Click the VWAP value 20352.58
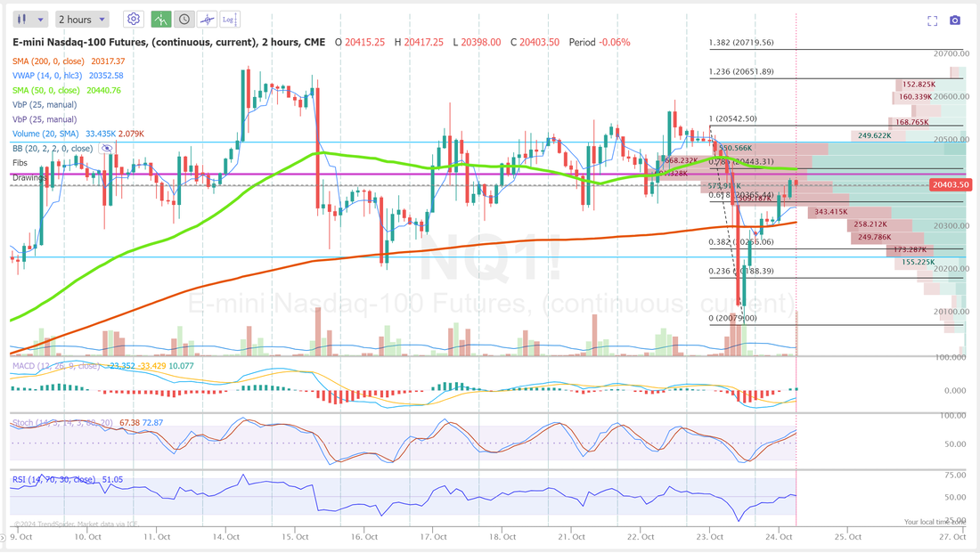This screenshot has width=980, height=553. (x=106, y=76)
